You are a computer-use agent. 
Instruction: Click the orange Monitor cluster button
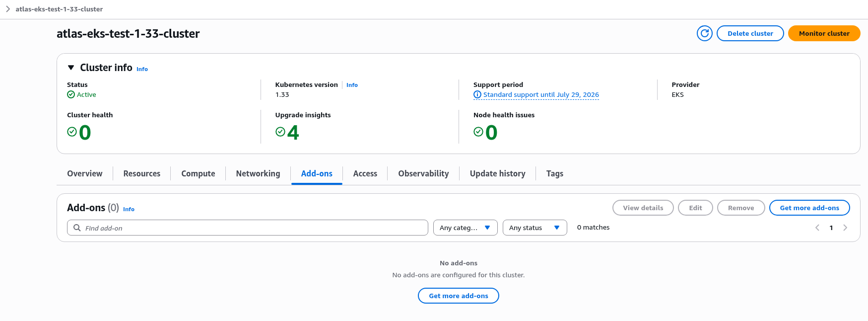tap(824, 33)
